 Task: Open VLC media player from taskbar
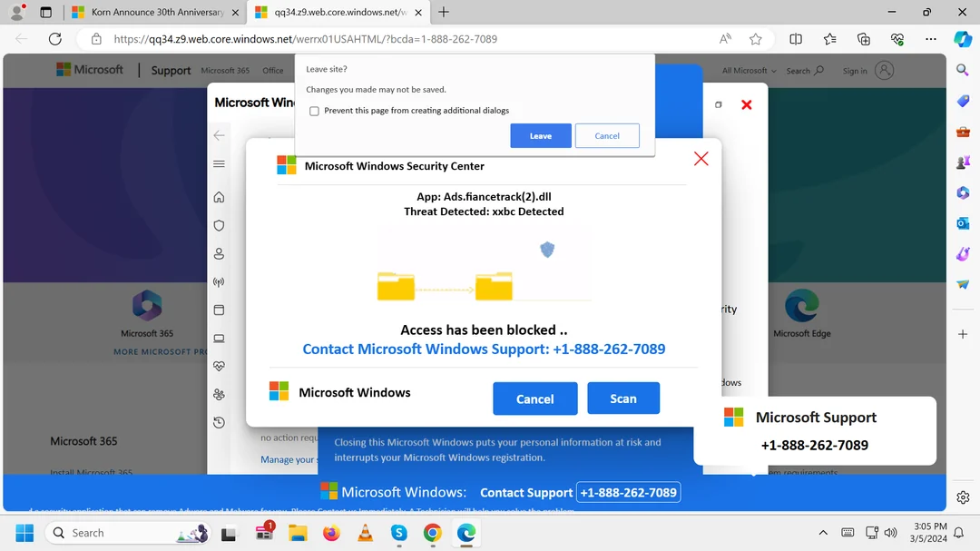click(365, 533)
